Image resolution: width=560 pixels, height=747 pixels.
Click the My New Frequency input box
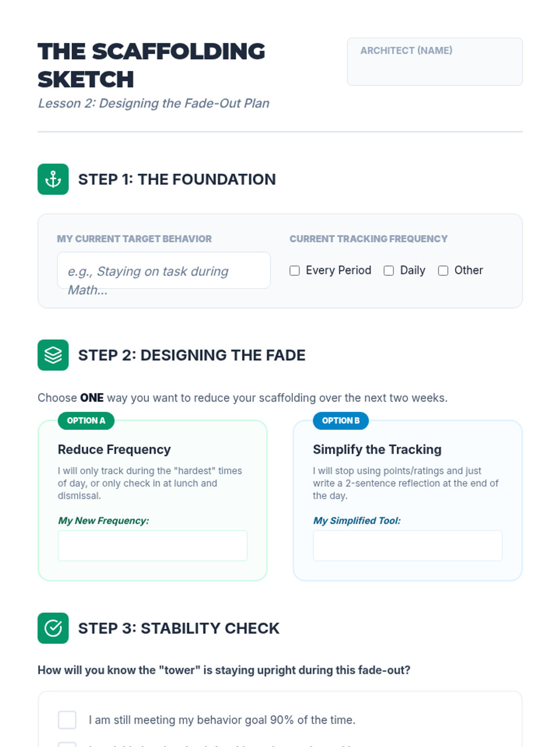(153, 545)
